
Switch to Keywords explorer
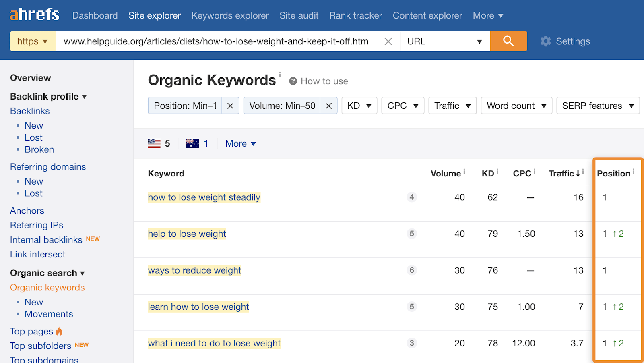[230, 15]
